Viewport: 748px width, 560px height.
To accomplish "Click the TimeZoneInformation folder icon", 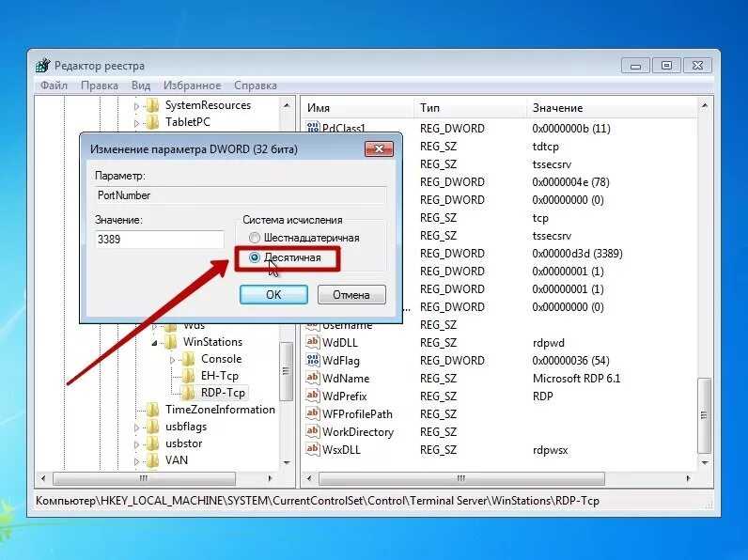I will 152,410.
